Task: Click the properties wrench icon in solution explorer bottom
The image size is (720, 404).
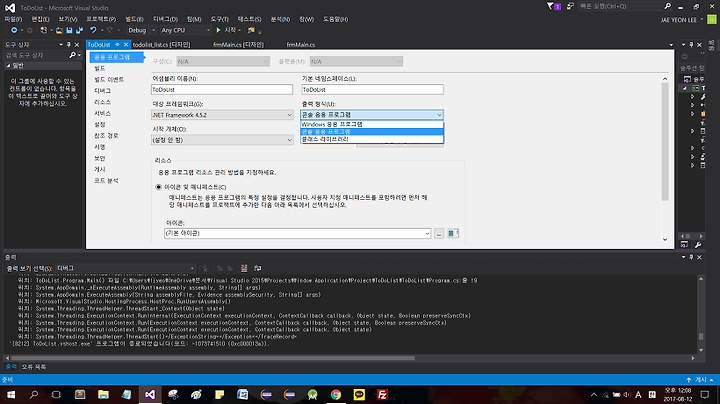Action: pyautogui.click(x=698, y=245)
